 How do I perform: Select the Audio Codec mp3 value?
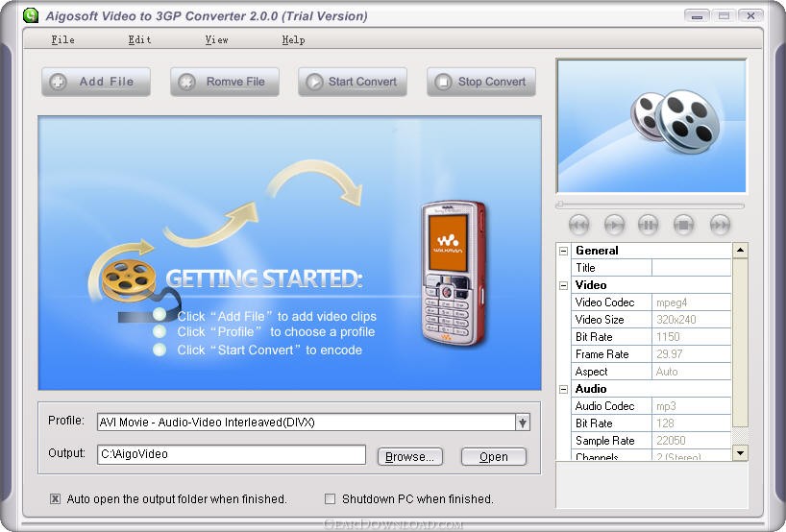point(691,406)
